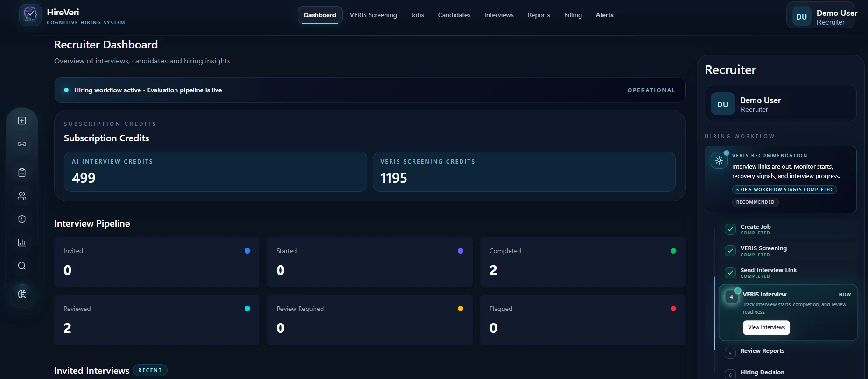Open the bar chart reports icon in sidebar
Viewport: 868px width, 379px height.
[x=22, y=242]
